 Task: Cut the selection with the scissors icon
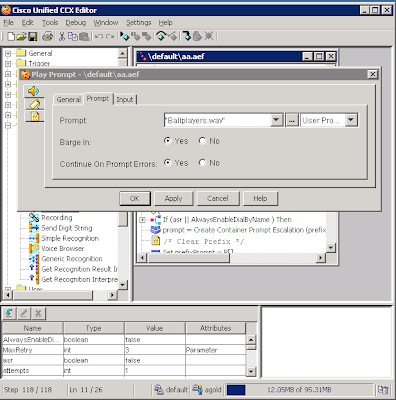click(x=62, y=36)
